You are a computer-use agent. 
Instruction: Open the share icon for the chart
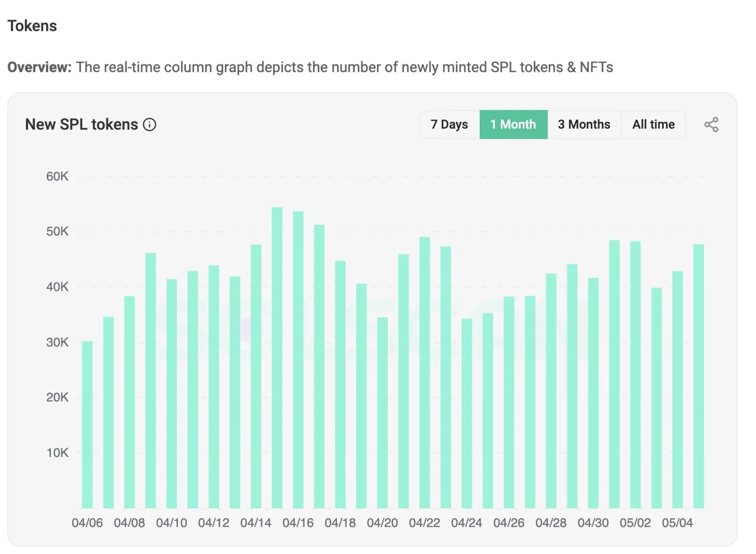(711, 125)
